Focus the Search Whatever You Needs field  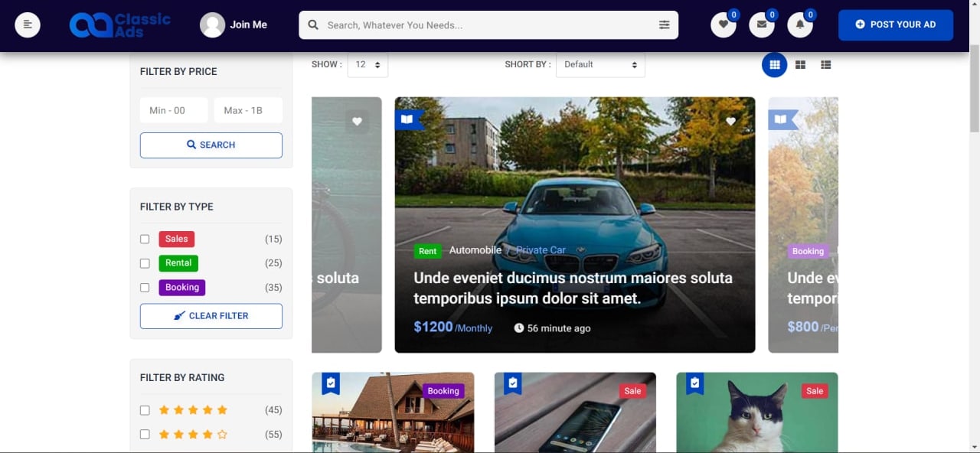(x=488, y=25)
